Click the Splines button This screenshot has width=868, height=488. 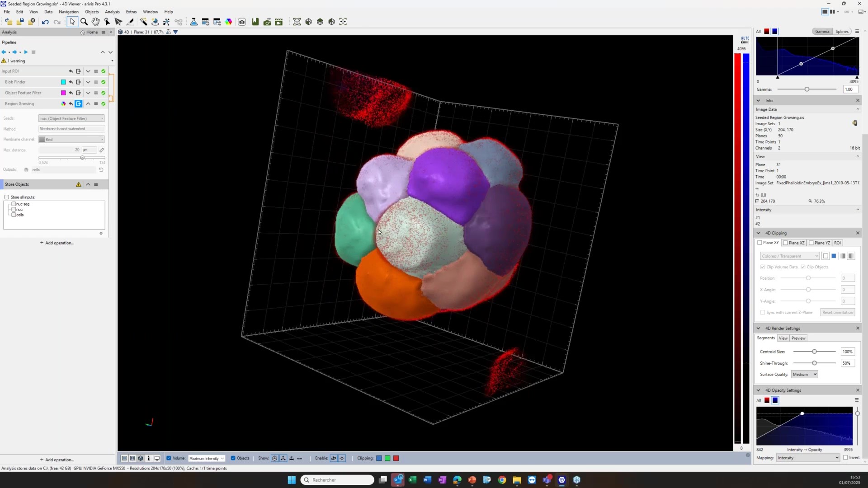coord(842,31)
